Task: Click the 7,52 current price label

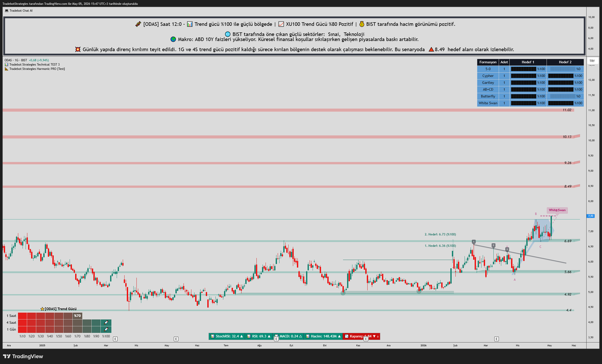Action: [590, 216]
